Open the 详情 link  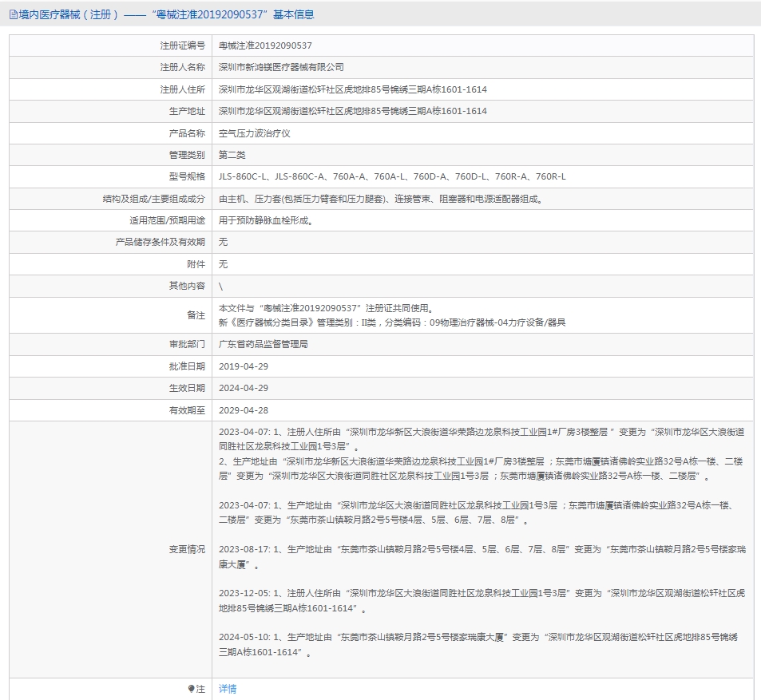point(228,688)
